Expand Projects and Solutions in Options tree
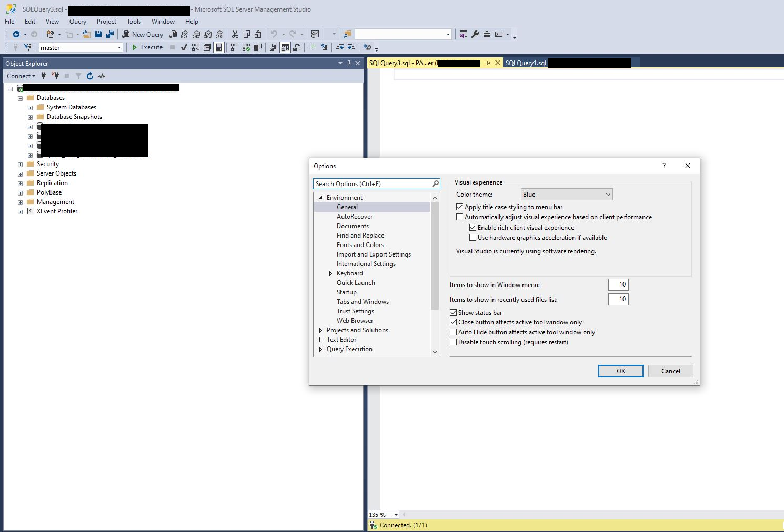 click(320, 330)
